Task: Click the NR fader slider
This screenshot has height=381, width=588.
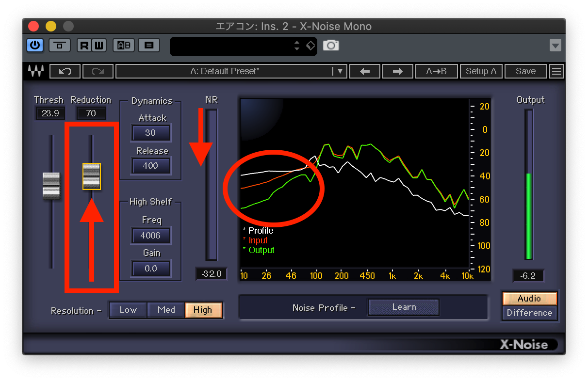Action: point(211,184)
